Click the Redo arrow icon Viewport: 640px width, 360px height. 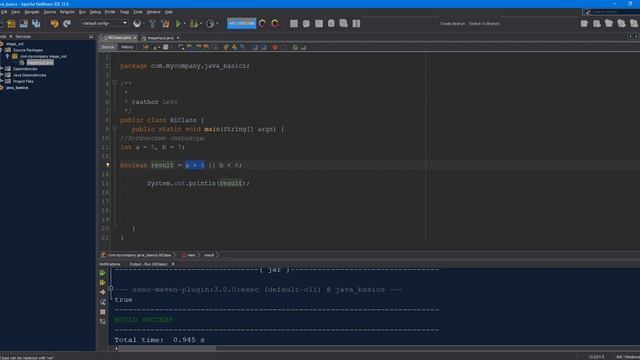coord(67,24)
